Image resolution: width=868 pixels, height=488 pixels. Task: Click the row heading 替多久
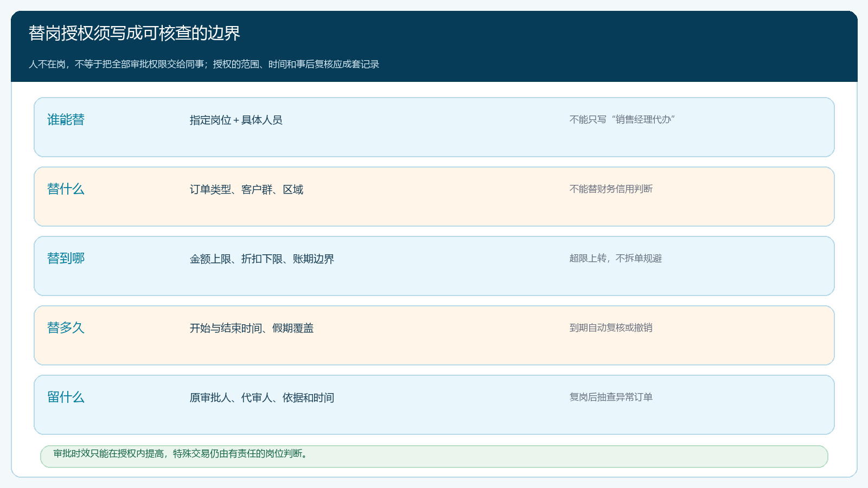click(66, 328)
